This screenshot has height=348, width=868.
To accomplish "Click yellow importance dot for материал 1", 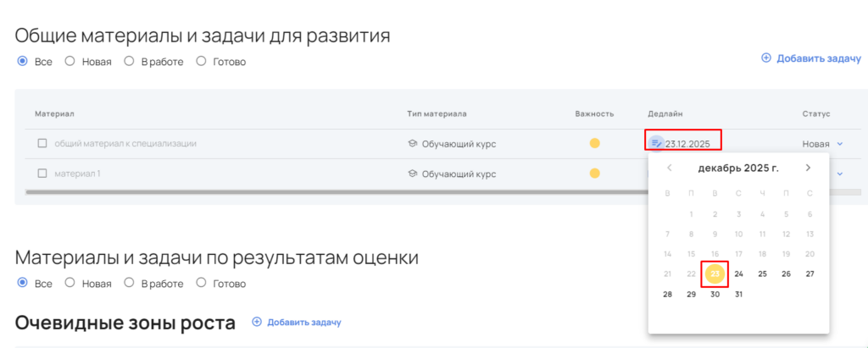I will point(595,174).
